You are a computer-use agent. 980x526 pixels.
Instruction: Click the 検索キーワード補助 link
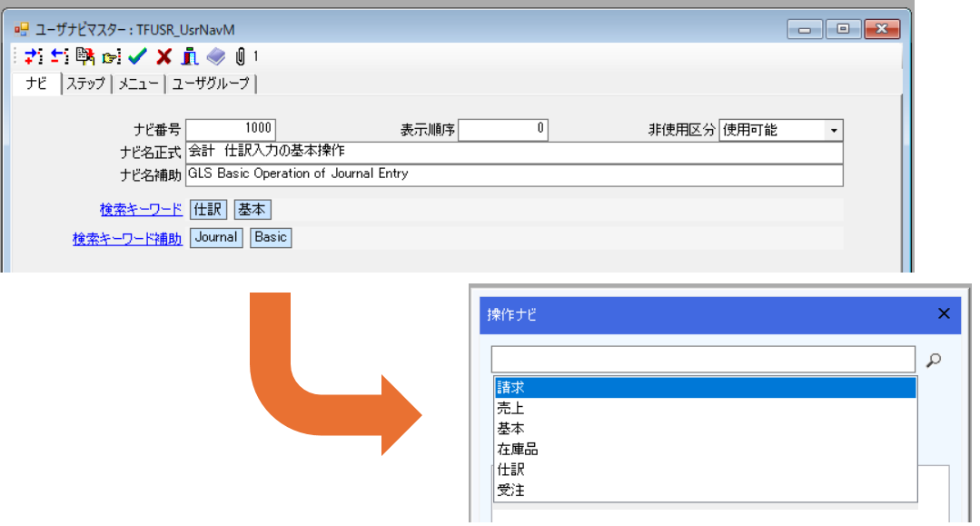coord(127,239)
